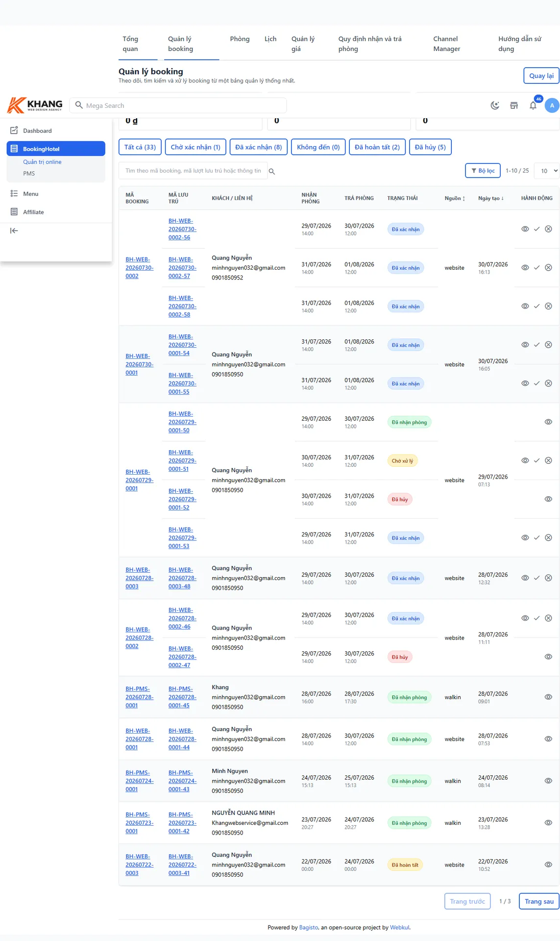The width and height of the screenshot is (560, 941).
Task: View booking BH-PMS-20260724-0001-43 eye icon
Action: point(548,781)
